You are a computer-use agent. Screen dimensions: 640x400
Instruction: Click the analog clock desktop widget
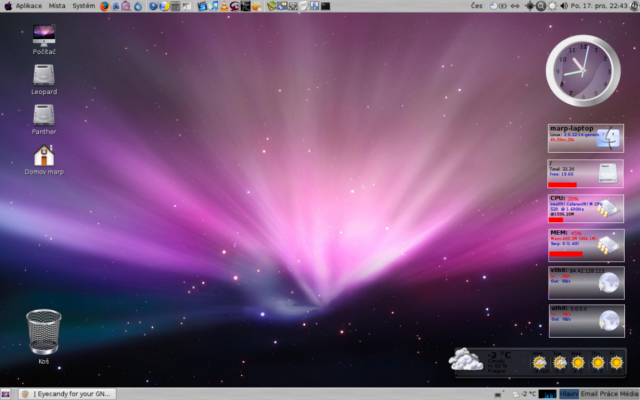(583, 71)
